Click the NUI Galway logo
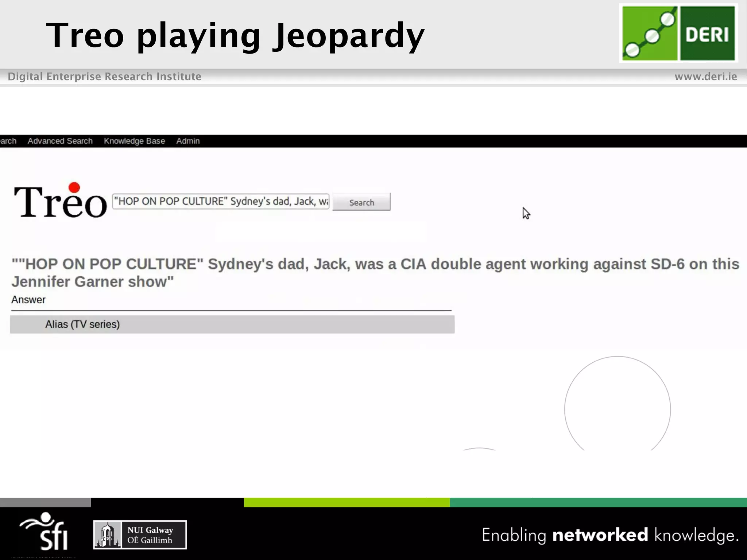The width and height of the screenshot is (747, 560). [x=140, y=534]
